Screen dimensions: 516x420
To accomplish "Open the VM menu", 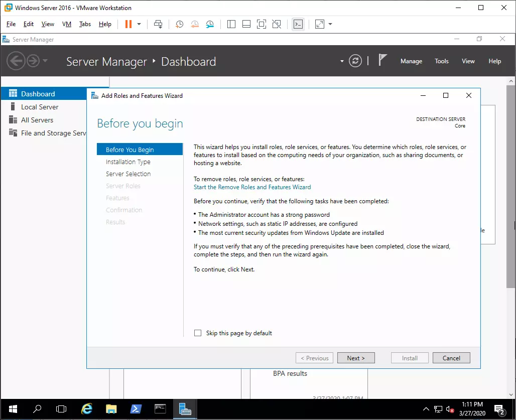I will click(x=67, y=24).
